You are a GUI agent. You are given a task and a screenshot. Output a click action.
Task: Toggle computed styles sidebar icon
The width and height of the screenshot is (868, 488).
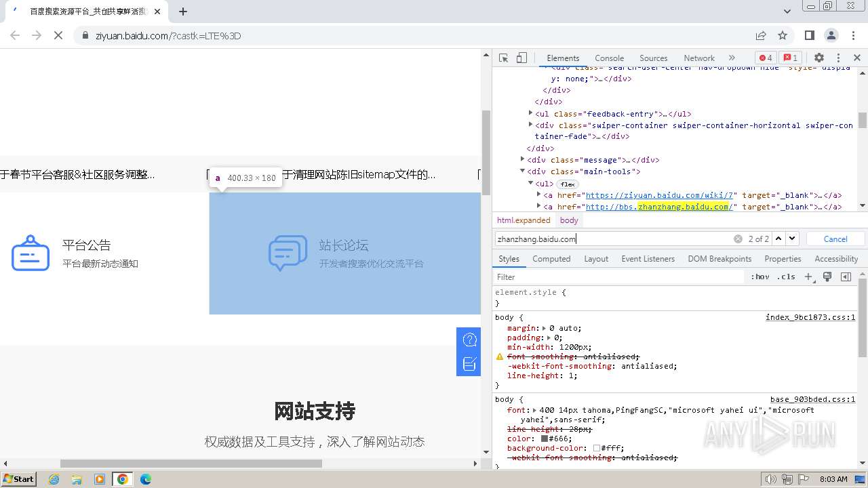(846, 277)
